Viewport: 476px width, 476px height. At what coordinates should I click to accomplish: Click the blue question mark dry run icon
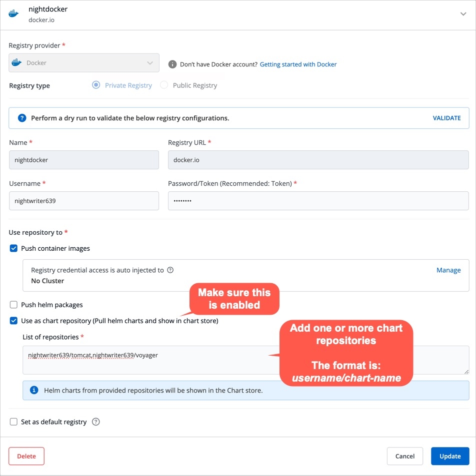(x=22, y=118)
